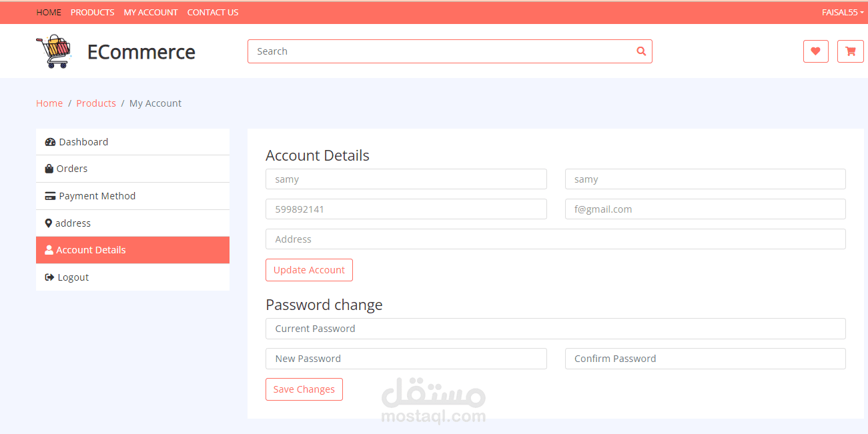Click the search magnifier icon
This screenshot has width=868, height=434.
tap(641, 51)
